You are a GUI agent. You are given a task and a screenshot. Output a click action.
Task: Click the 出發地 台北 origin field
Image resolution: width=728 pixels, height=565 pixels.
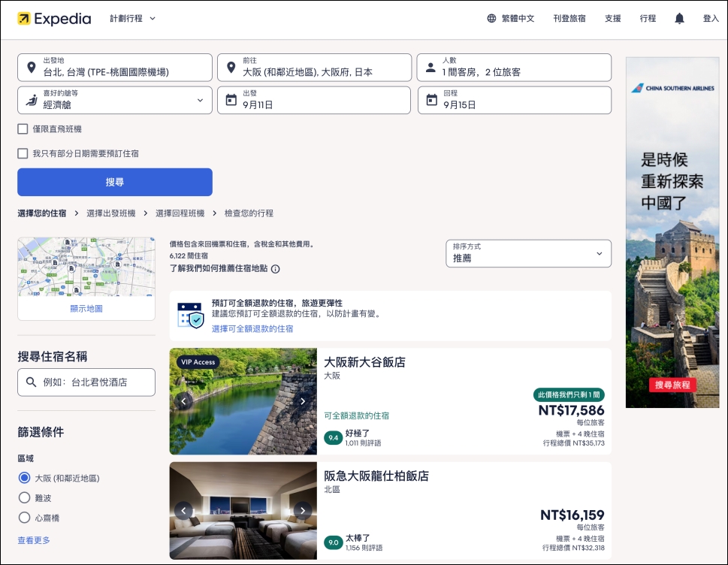pyautogui.click(x=115, y=68)
